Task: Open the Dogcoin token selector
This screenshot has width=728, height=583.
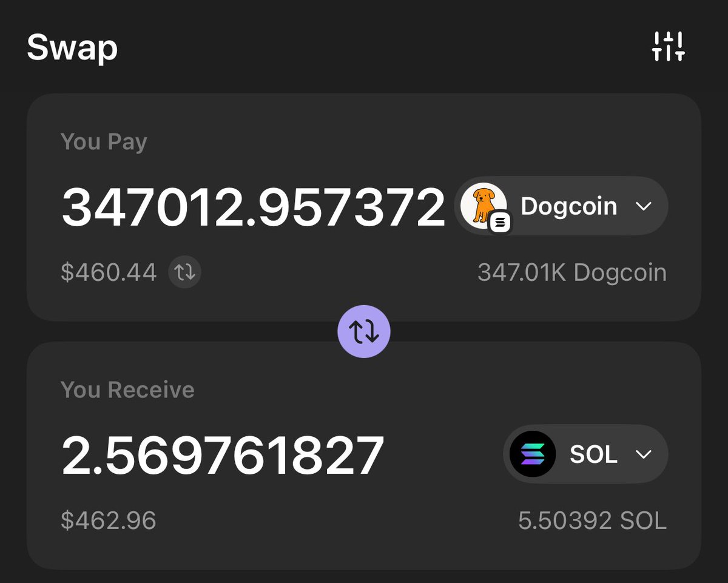Action: 561,206
